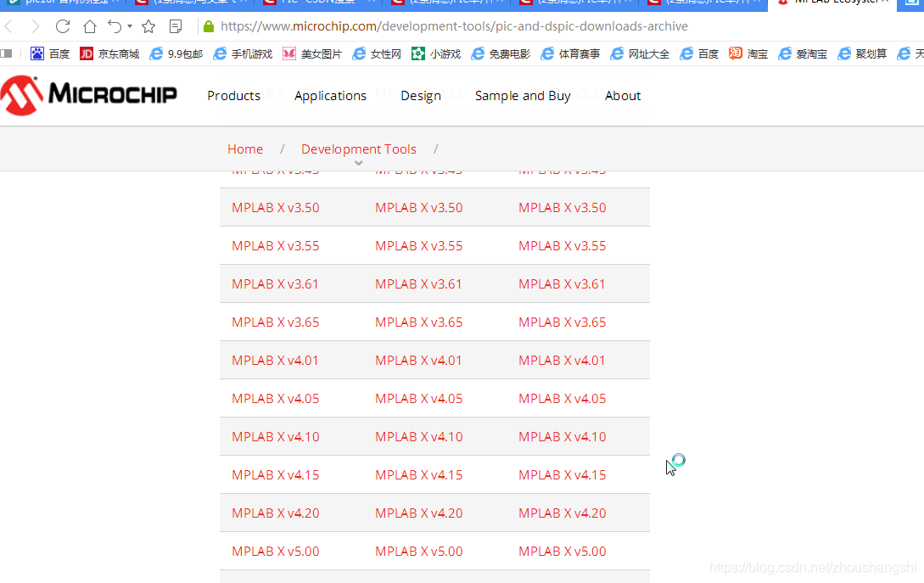
Task: Open the browser home page icon
Action: (90, 26)
